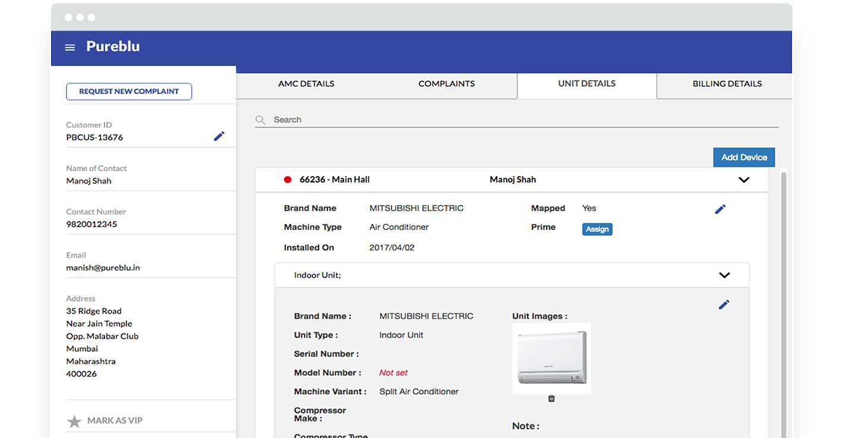Open the Complaints tab
This screenshot has height=438, width=868.
[x=447, y=84]
